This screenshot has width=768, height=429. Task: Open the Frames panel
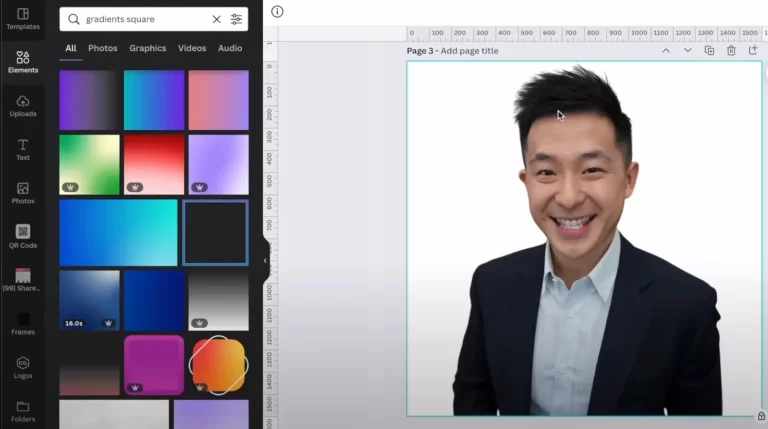pyautogui.click(x=22, y=323)
